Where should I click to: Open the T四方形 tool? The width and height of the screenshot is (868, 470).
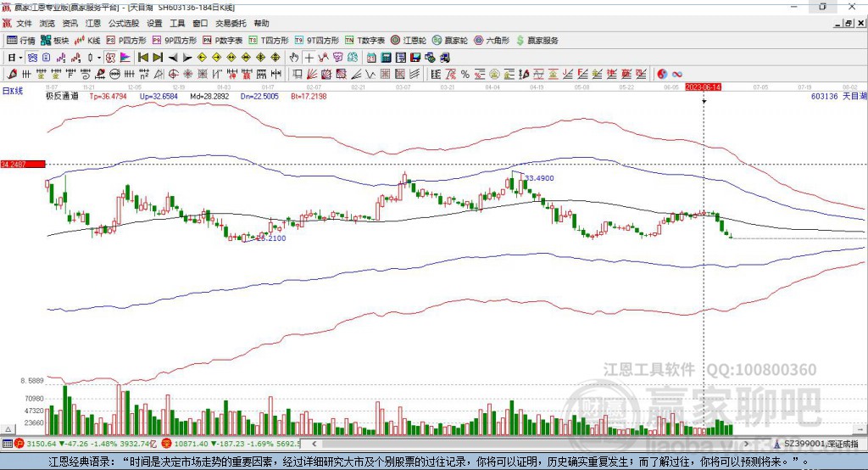coord(269,41)
